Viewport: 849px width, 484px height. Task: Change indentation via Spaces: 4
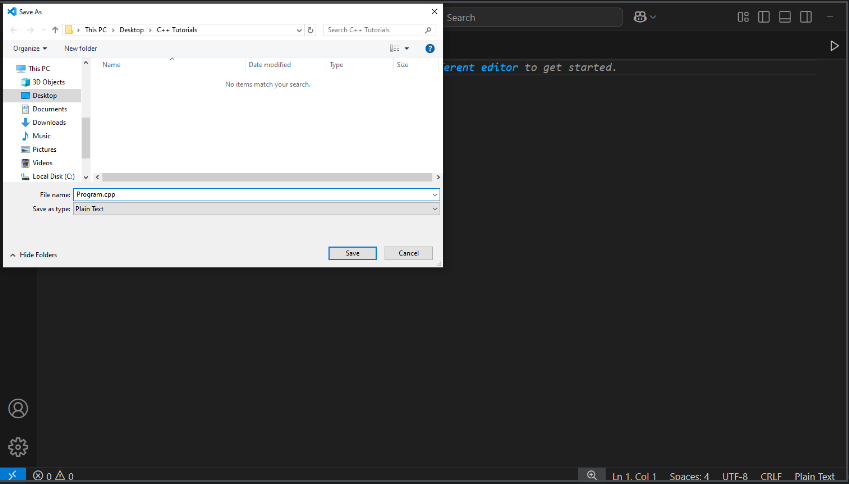689,476
